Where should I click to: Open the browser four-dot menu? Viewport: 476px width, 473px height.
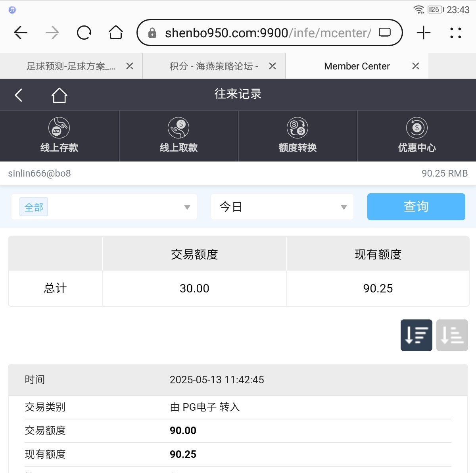[x=455, y=33]
